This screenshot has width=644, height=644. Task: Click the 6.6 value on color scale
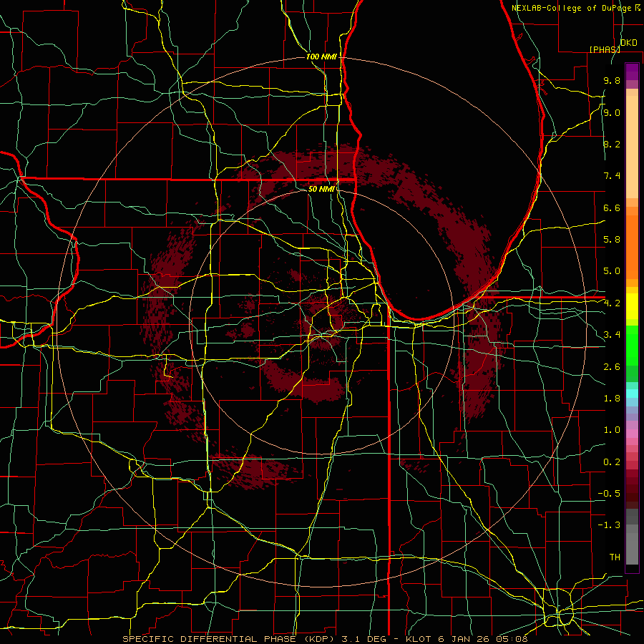point(612,208)
